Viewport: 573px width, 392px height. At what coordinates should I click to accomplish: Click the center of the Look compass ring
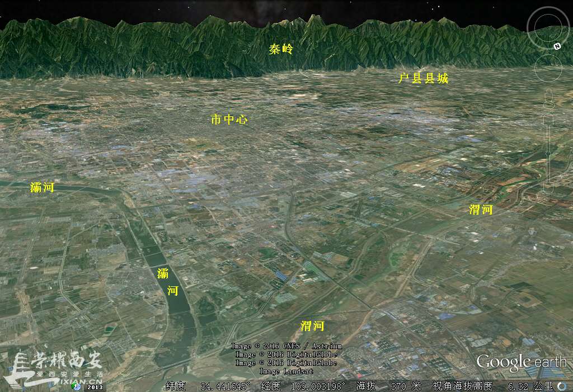tap(548, 29)
